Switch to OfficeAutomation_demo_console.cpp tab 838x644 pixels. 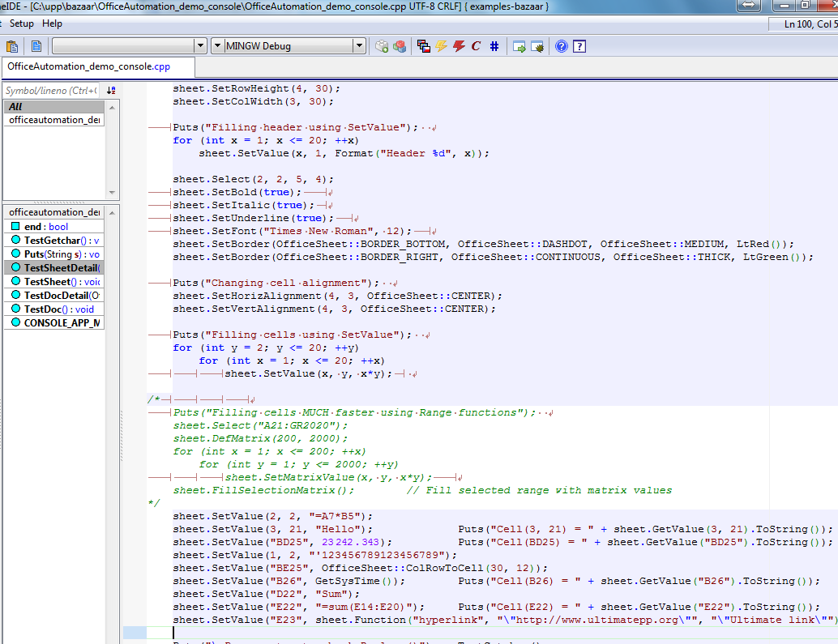89,66
